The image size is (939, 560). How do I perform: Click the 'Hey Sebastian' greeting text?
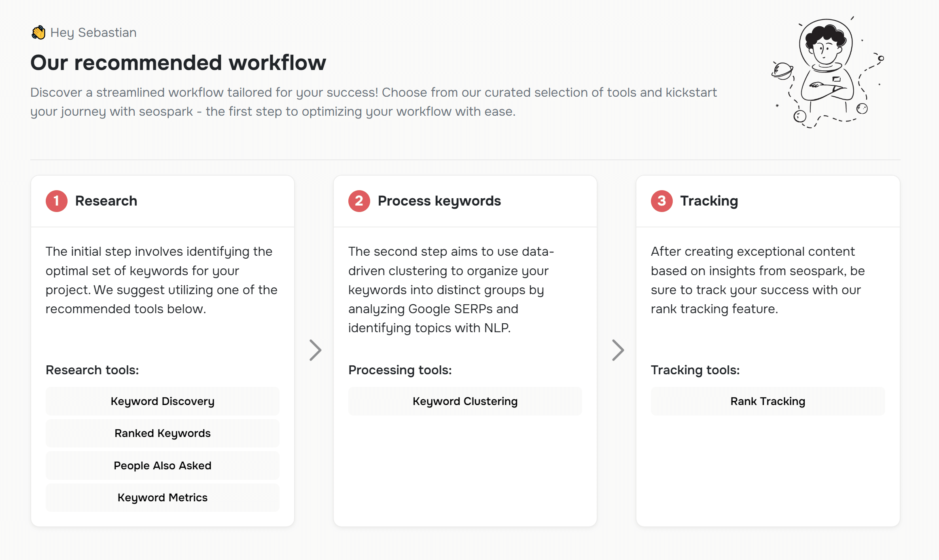coord(93,32)
